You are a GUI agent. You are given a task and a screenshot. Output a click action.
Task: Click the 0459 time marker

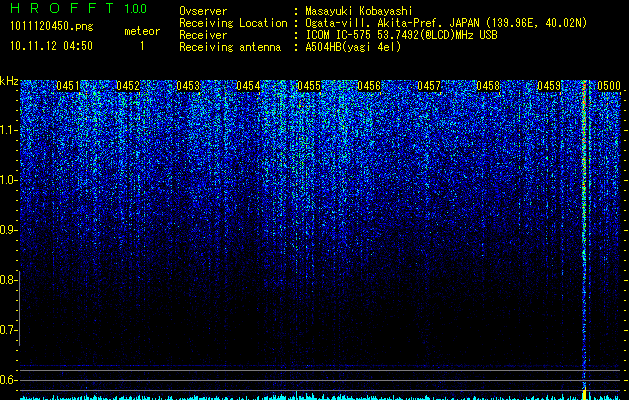(x=549, y=86)
